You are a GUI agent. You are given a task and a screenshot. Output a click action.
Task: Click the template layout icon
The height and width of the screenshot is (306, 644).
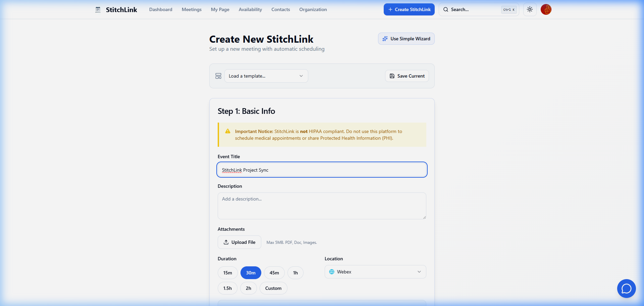click(x=218, y=76)
